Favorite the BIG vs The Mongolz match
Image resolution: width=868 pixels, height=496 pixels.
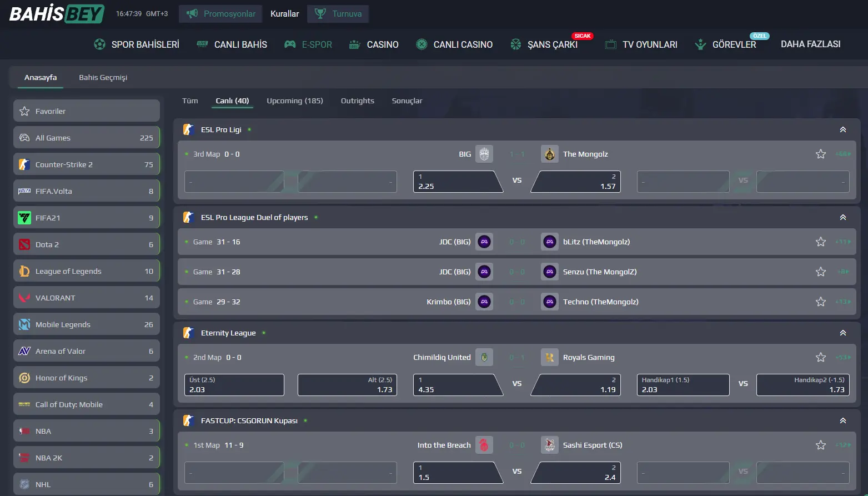(x=821, y=154)
